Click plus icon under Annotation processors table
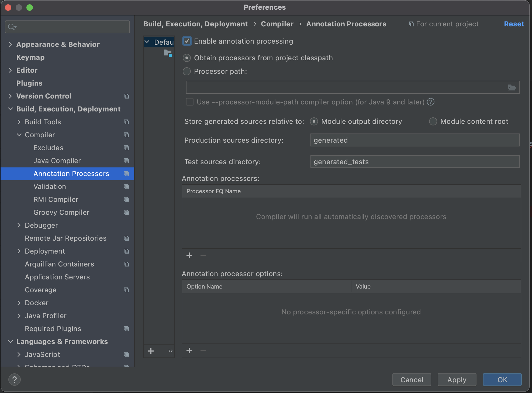 coord(189,255)
